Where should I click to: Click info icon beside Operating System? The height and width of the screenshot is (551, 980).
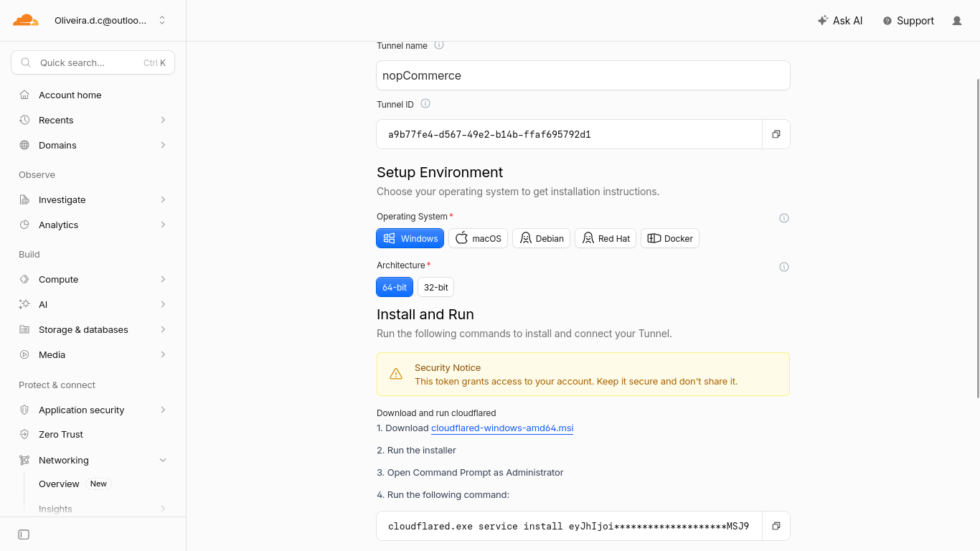(x=784, y=218)
